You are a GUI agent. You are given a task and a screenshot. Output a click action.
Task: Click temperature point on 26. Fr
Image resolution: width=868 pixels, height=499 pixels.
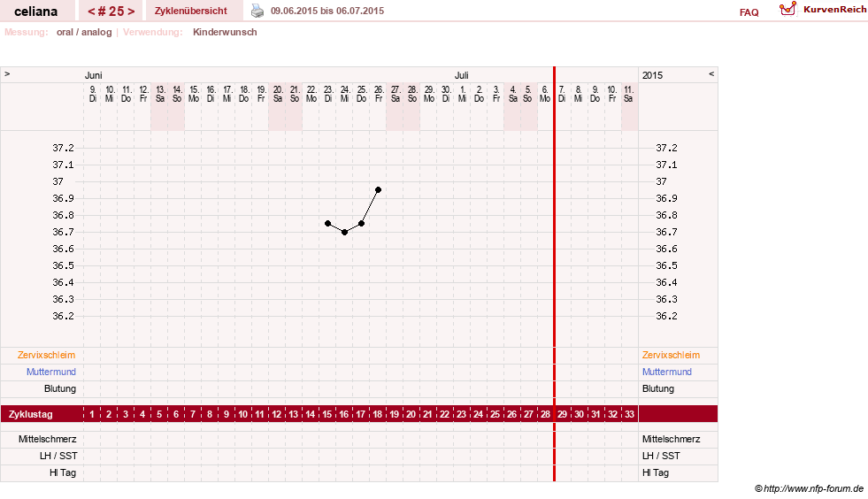pyautogui.click(x=378, y=190)
